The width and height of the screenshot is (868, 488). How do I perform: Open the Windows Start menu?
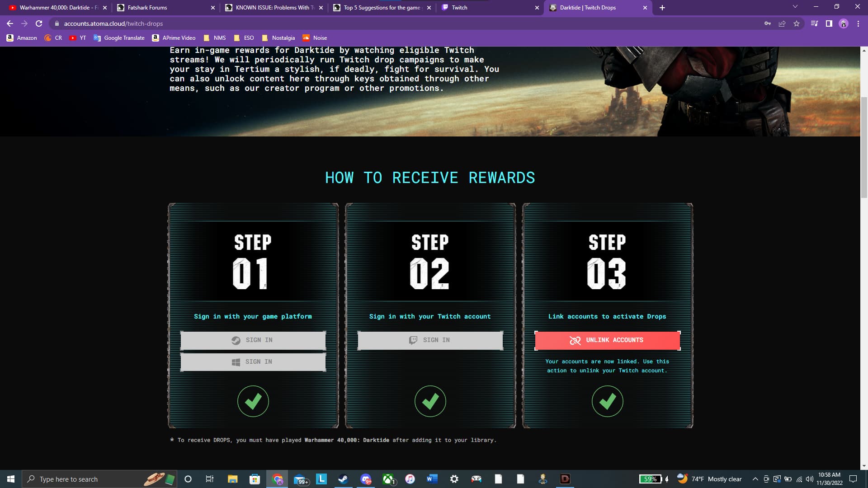pos(11,479)
